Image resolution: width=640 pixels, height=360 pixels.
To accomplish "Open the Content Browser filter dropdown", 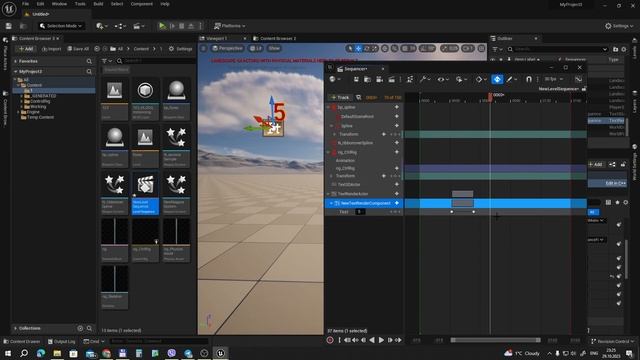I will tap(107, 61).
